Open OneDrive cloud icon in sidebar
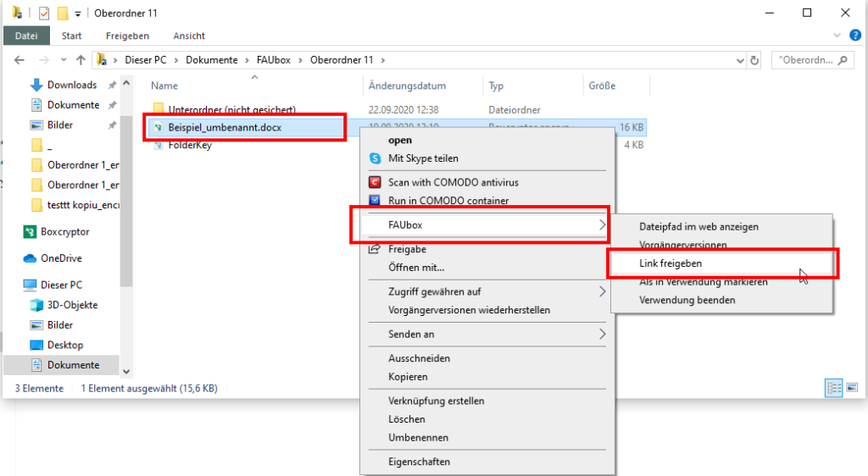868x476 pixels. point(31,258)
